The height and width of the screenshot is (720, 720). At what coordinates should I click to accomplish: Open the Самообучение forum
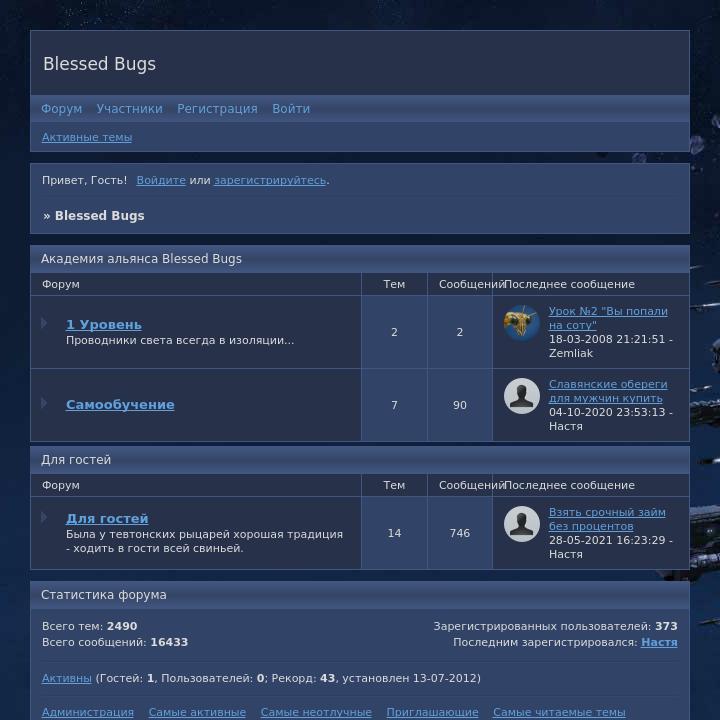click(x=120, y=405)
